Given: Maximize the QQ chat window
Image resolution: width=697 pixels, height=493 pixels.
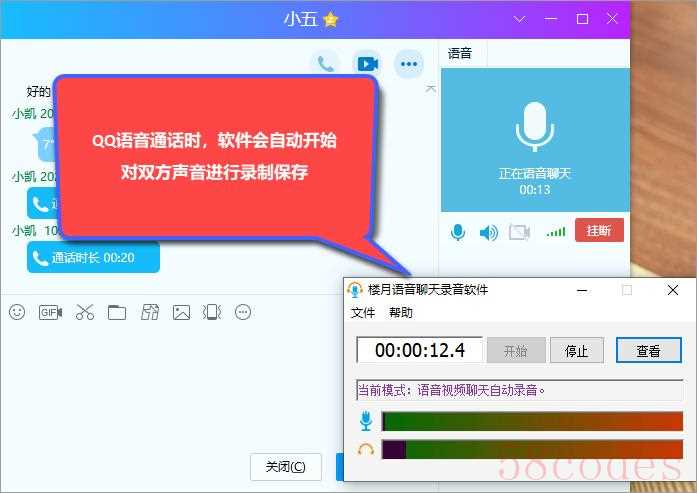Looking at the screenshot, I should (x=582, y=19).
